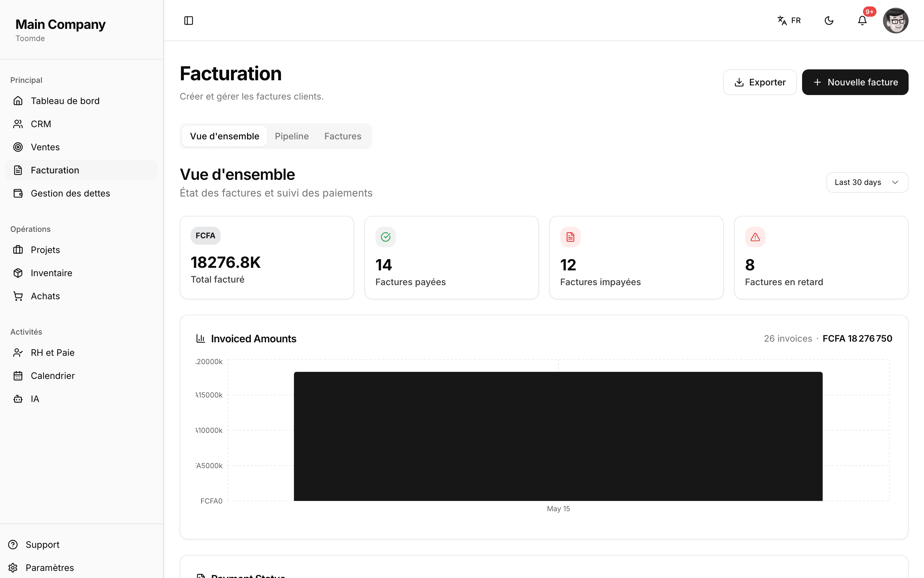Open the Calendrier page
The height and width of the screenshot is (578, 924).
click(81, 376)
